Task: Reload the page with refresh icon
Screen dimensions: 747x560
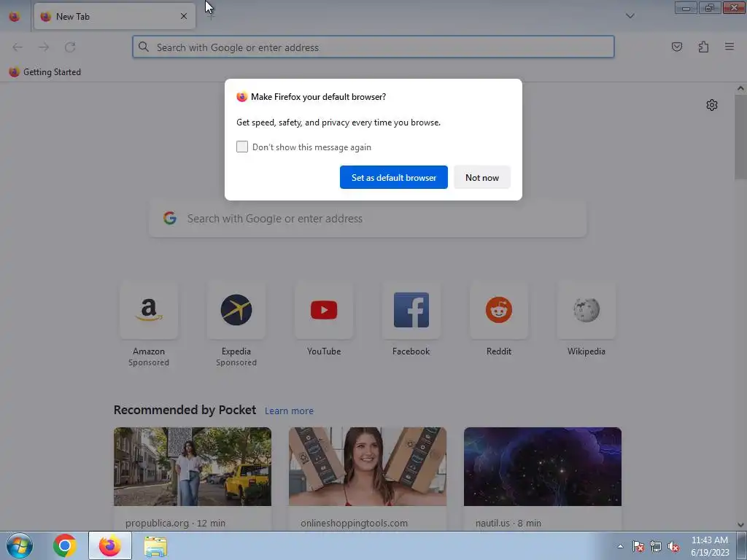Action: tap(70, 47)
